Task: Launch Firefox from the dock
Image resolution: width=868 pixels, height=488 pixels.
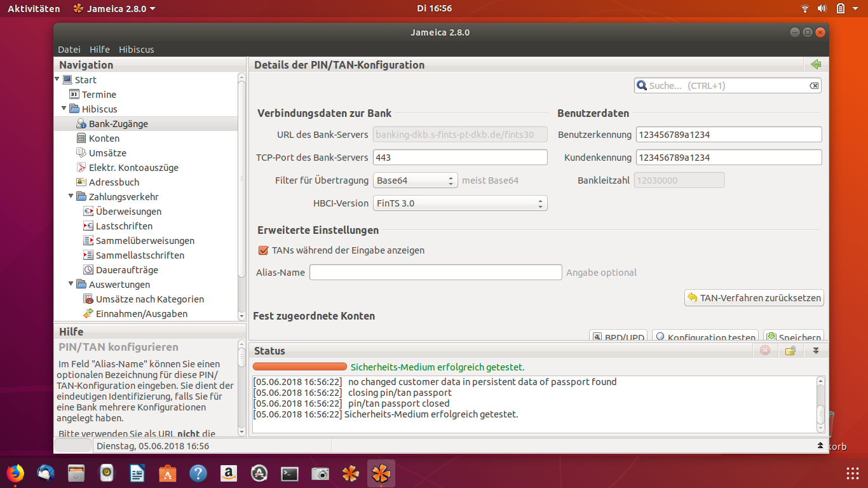Action: point(15,473)
